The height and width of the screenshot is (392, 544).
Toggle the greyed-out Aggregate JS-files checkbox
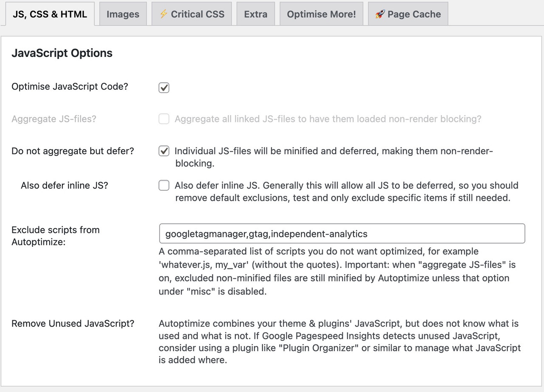[164, 119]
